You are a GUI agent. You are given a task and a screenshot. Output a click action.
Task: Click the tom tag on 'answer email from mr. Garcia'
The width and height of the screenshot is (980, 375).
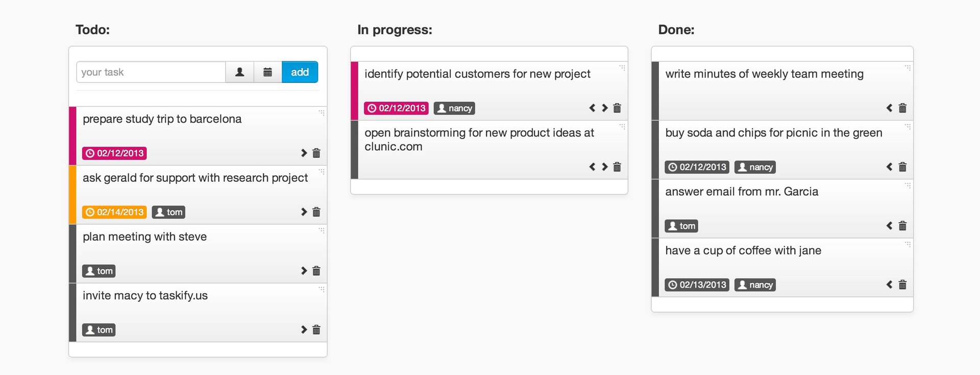coord(681,226)
